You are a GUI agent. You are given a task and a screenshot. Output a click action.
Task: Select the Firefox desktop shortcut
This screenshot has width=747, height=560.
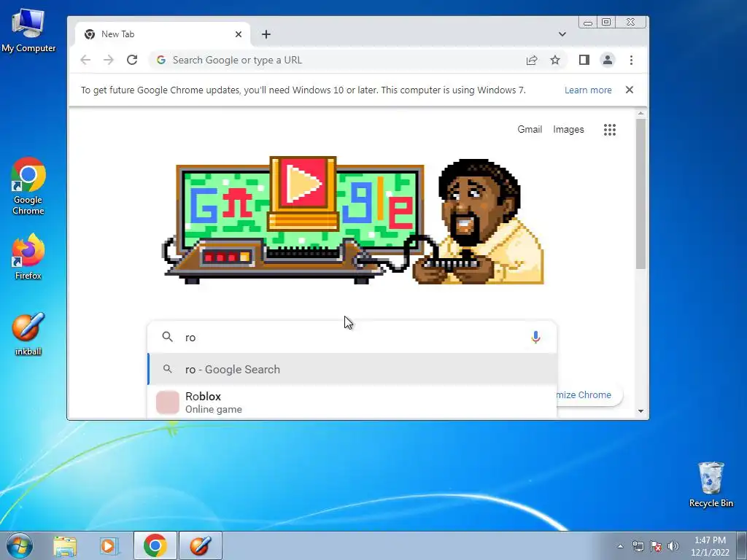[28, 257]
